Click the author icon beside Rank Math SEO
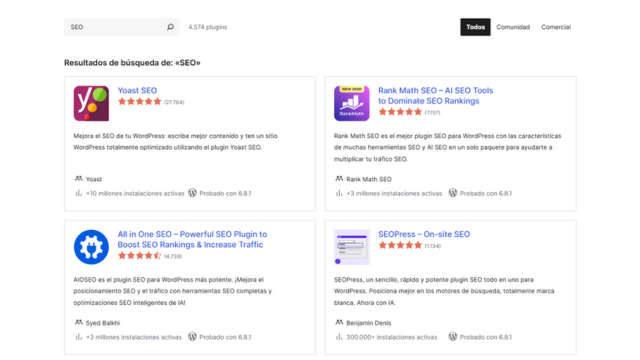Screen dimensions: 640x360 339,179
